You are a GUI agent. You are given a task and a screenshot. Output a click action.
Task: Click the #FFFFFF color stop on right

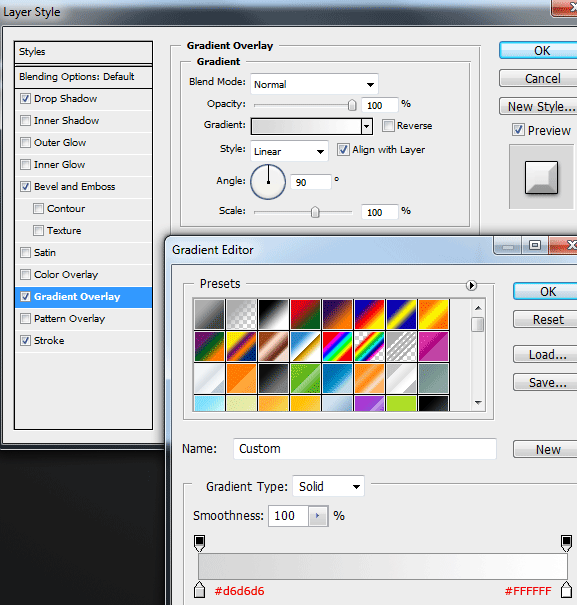566,590
